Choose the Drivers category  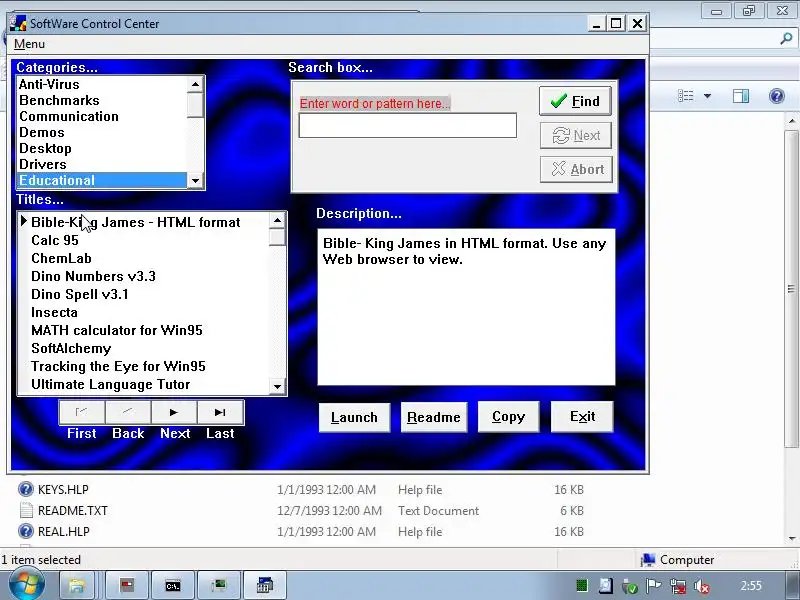tap(102, 164)
